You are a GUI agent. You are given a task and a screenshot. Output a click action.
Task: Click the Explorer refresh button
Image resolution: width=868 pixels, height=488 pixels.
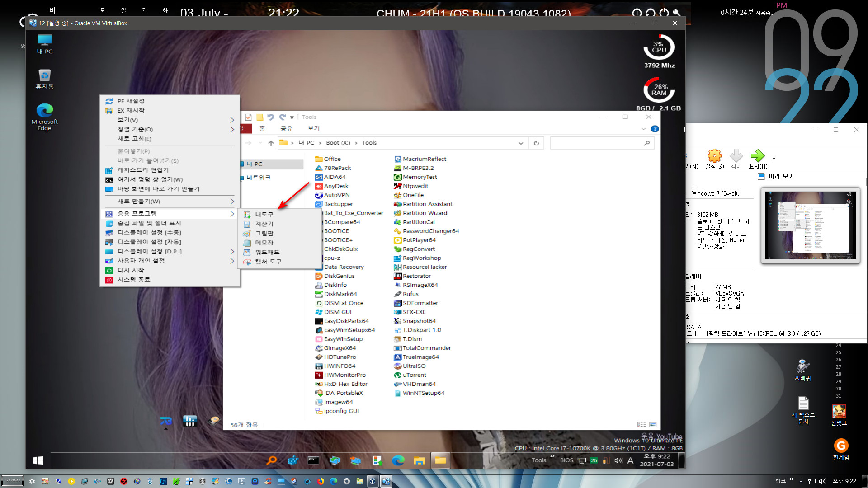coord(536,143)
